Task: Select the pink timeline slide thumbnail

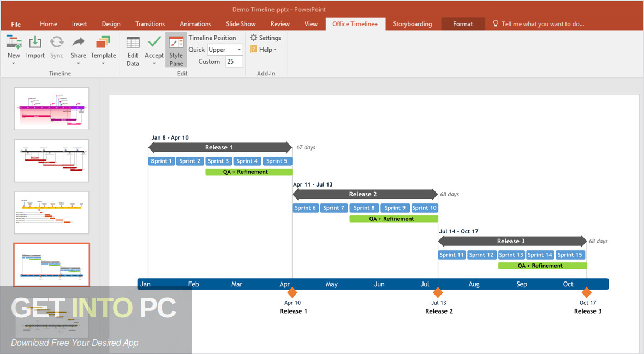Action: 51,109
